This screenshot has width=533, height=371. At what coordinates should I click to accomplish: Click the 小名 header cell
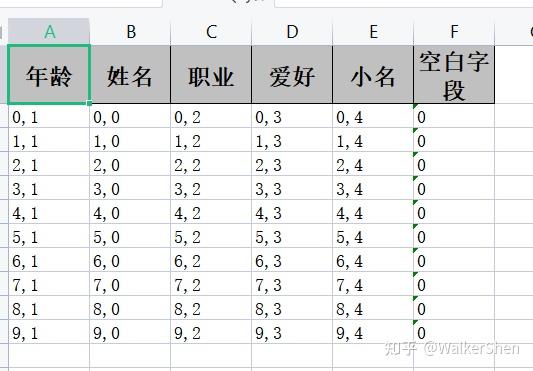[373, 74]
